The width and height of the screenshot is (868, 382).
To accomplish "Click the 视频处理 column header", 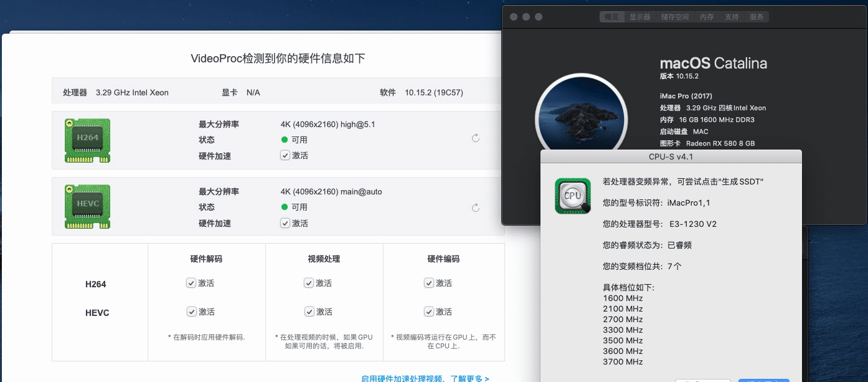I will [x=324, y=259].
